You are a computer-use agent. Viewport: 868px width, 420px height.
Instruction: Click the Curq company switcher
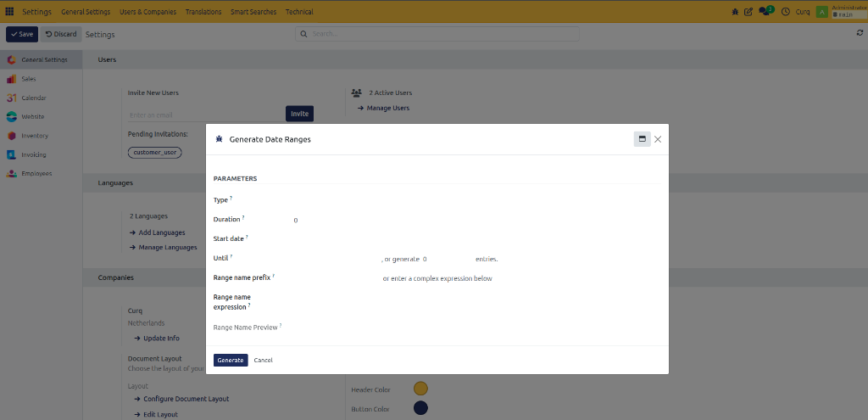[803, 12]
